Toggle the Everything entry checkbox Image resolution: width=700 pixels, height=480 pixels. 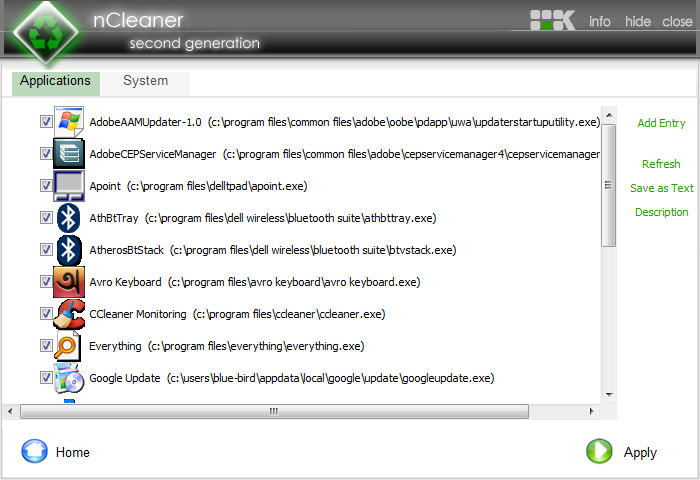click(46, 346)
